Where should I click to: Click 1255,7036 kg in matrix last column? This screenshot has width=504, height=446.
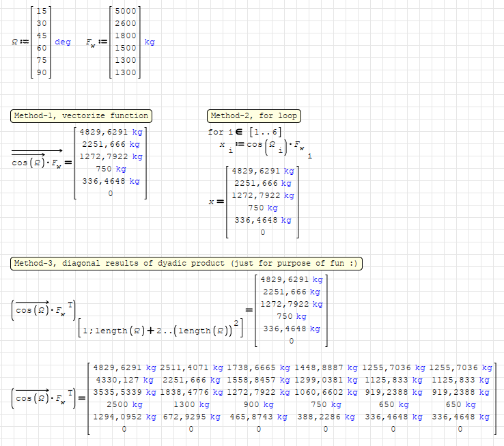click(x=461, y=367)
